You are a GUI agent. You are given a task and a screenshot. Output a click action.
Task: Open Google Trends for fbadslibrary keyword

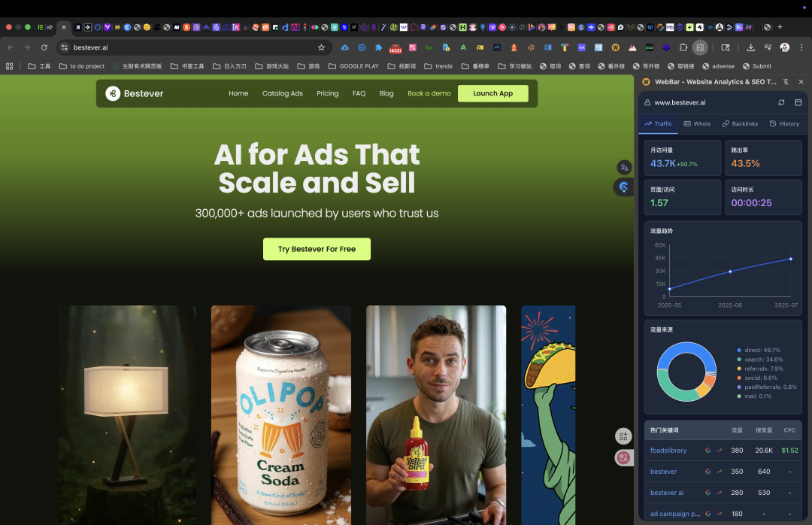tap(720, 451)
